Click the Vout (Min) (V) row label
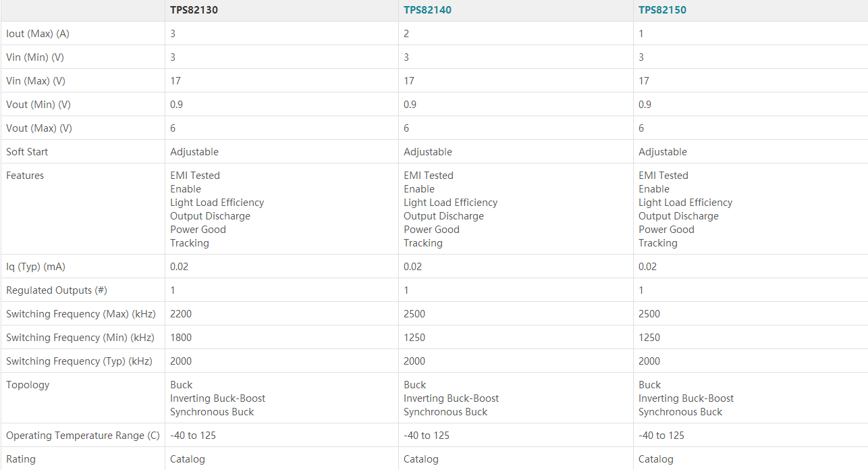This screenshot has width=868, height=470. click(x=38, y=105)
